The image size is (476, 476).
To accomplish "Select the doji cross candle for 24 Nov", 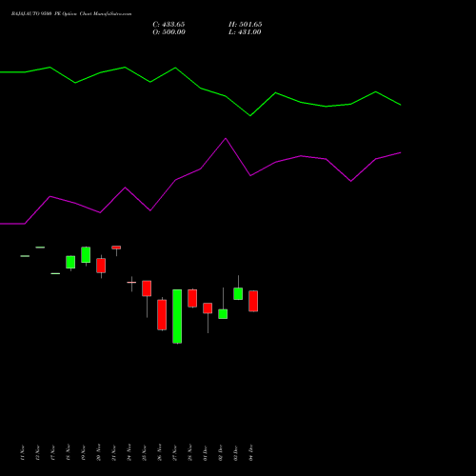I will pyautogui.click(x=131, y=284).
